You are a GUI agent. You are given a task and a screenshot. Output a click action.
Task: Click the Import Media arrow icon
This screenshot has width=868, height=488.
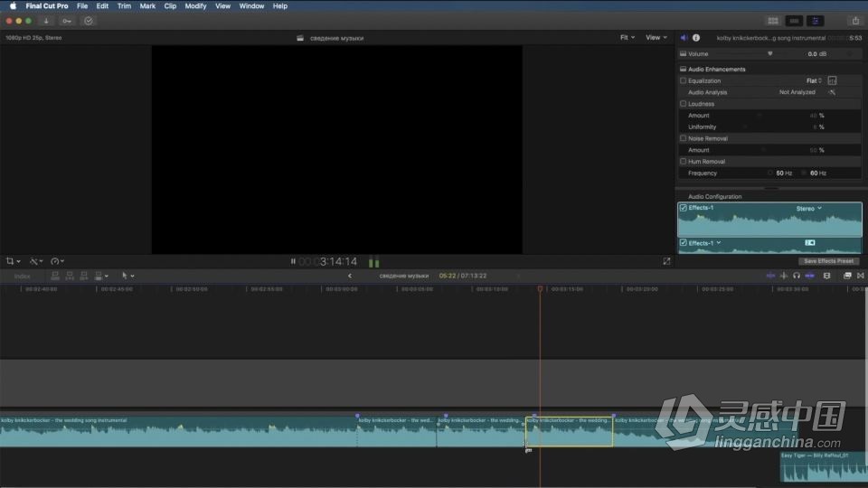46,21
